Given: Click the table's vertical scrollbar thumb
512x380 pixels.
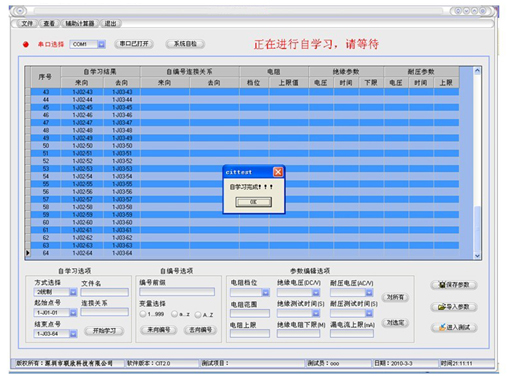Looking at the screenshot, I should pos(477,229).
